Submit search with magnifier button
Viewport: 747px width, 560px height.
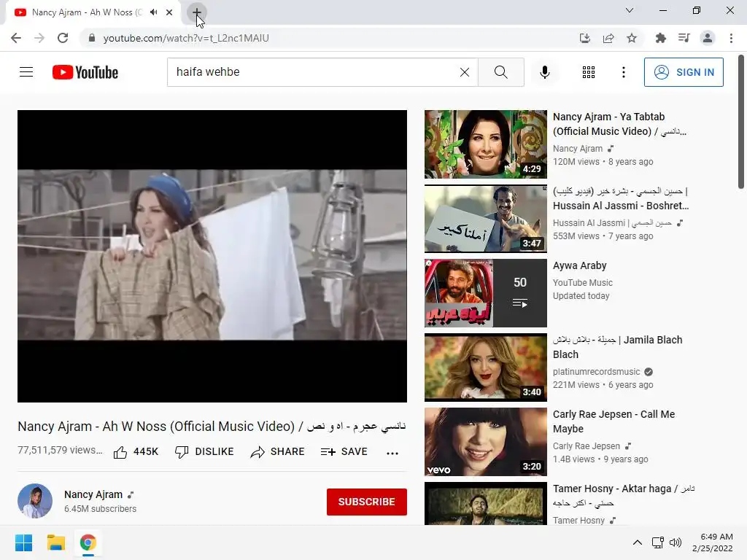pos(500,72)
